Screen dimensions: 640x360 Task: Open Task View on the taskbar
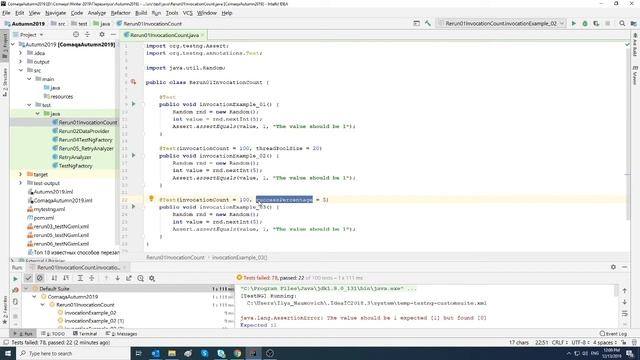pos(138,353)
